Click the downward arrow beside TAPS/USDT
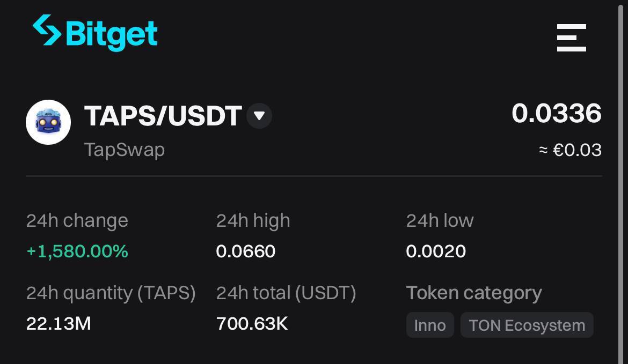The image size is (628, 364). pos(259,115)
